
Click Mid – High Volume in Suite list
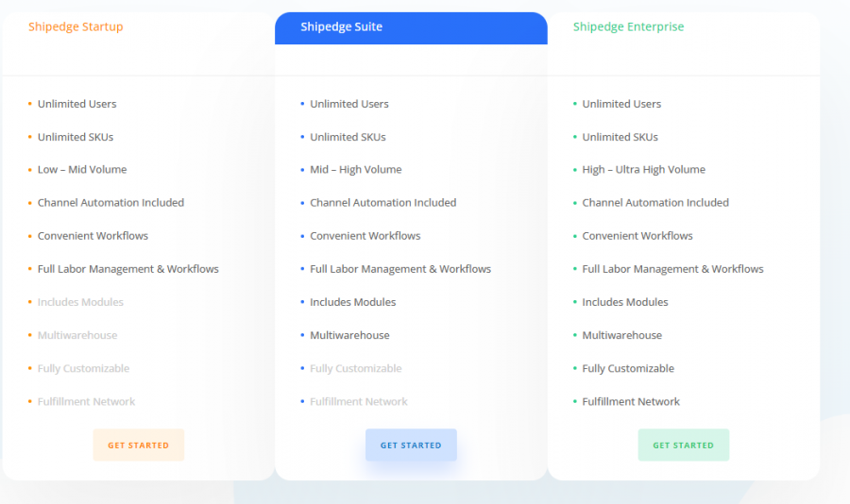pyautogui.click(x=355, y=170)
